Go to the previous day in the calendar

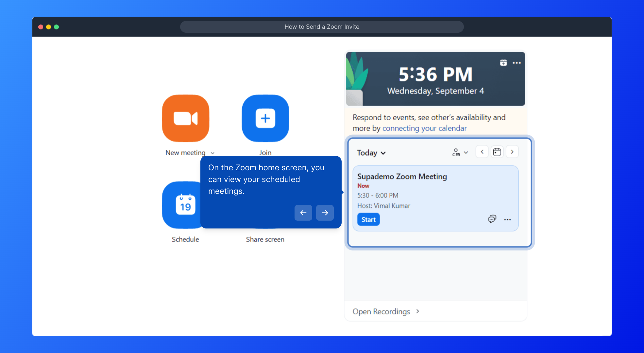482,152
